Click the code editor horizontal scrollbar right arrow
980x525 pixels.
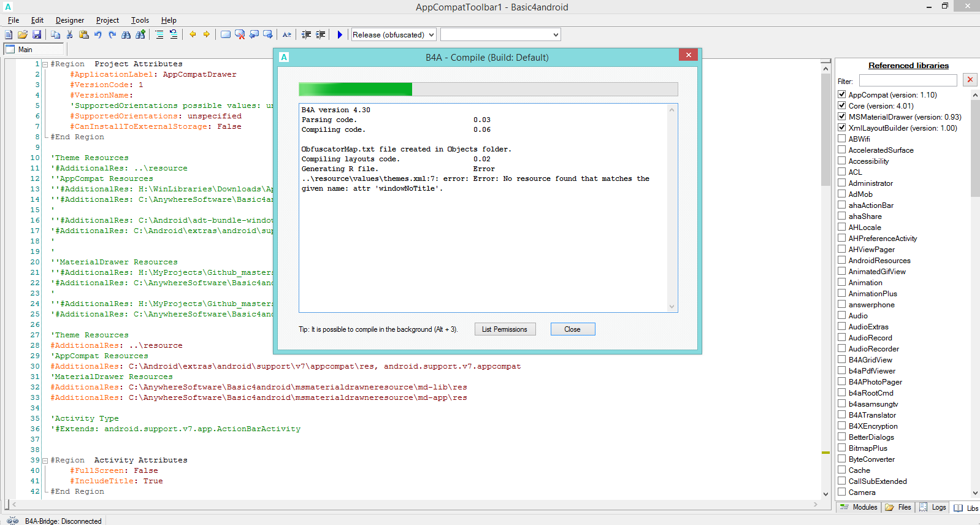(815, 504)
